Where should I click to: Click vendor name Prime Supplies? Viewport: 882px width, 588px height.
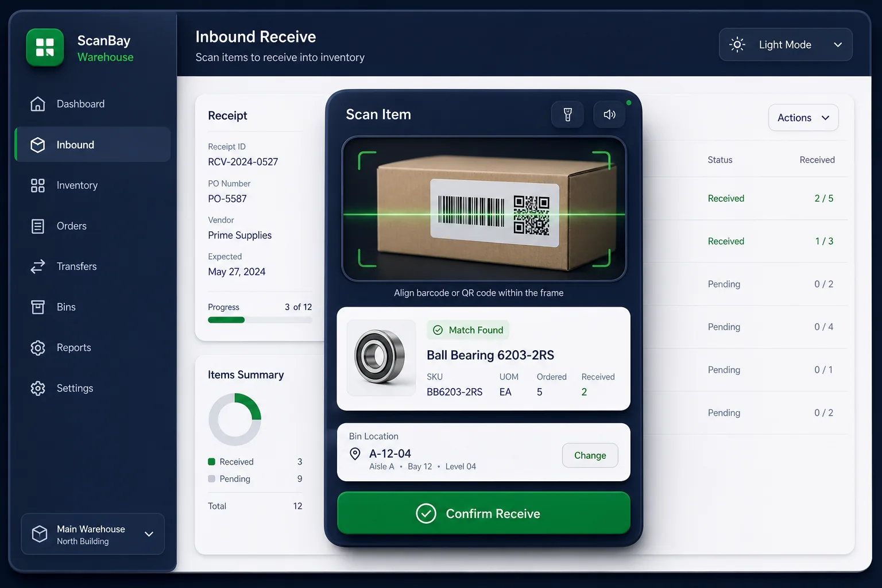(x=240, y=235)
